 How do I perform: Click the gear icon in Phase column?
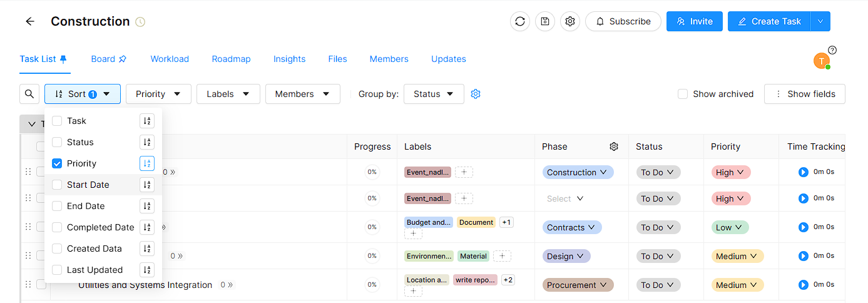[x=614, y=146]
